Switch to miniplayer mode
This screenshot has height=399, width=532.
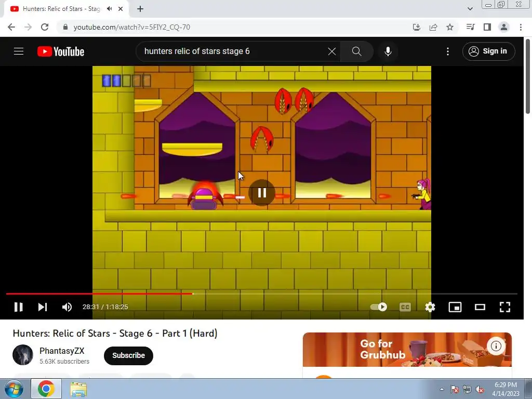pos(455,307)
